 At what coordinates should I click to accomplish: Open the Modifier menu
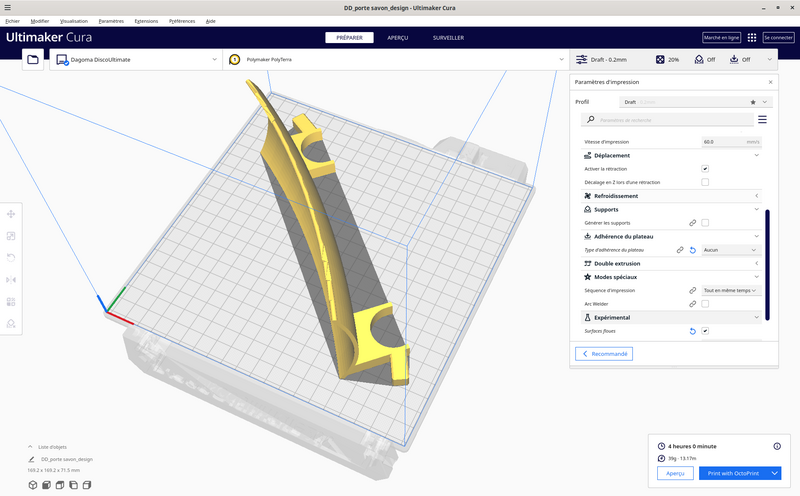[39, 21]
